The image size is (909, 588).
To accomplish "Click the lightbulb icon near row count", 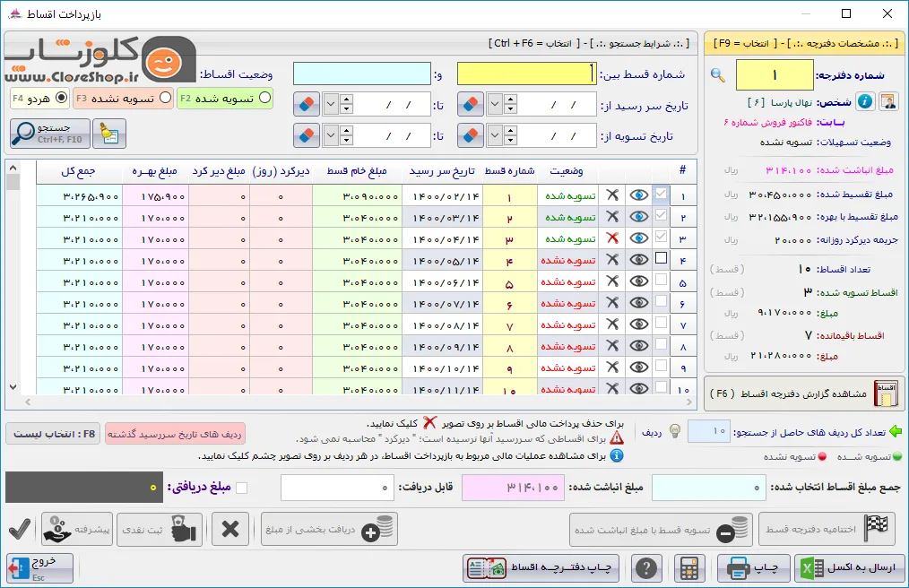I will (x=675, y=431).
